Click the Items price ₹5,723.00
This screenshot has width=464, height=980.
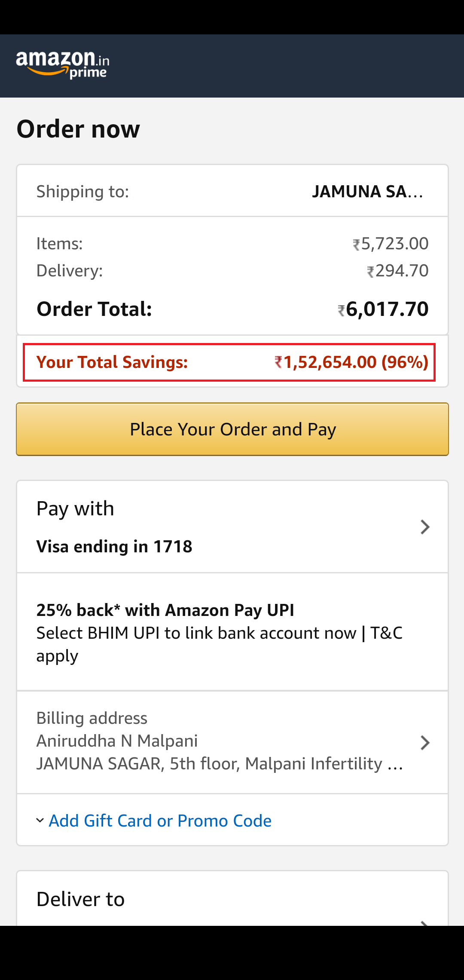(391, 244)
